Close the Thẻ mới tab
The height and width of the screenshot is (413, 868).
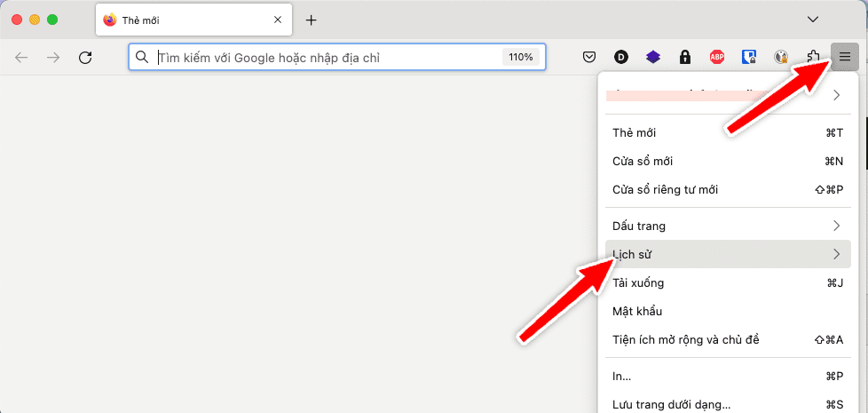coord(278,20)
